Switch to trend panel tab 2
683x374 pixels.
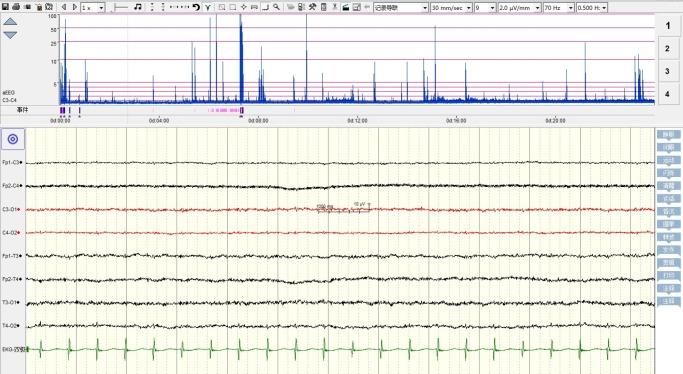pos(667,48)
